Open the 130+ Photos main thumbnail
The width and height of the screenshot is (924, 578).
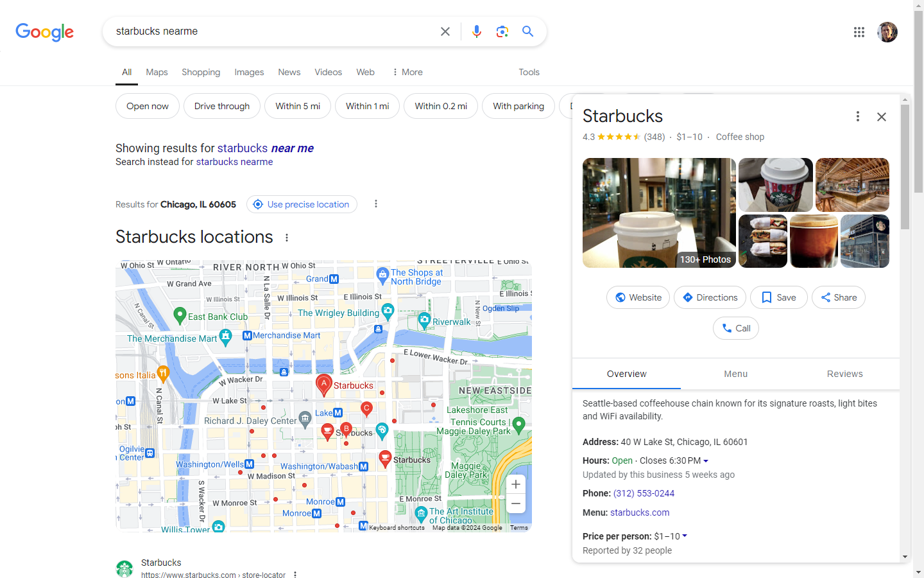coord(659,213)
